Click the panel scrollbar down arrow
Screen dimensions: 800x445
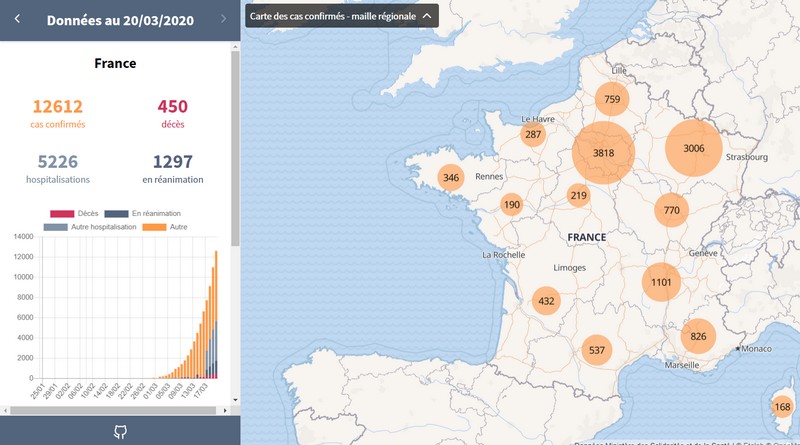tap(235, 400)
